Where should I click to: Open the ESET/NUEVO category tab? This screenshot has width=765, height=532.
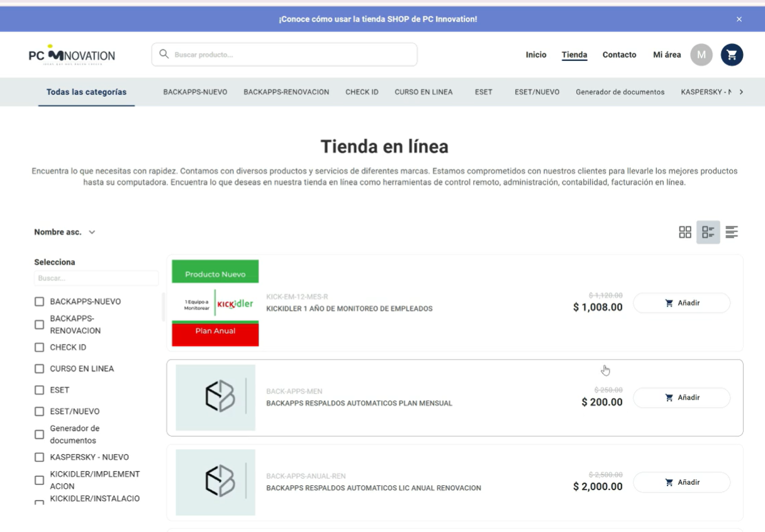[537, 92]
